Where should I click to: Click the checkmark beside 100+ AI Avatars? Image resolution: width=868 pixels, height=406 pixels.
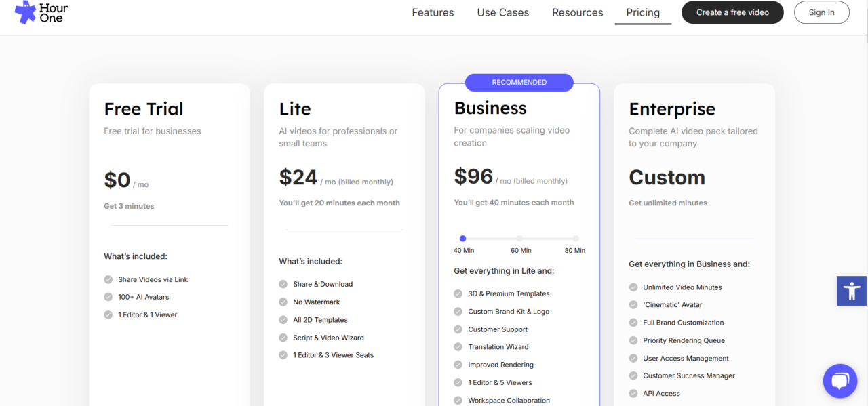coord(108,297)
